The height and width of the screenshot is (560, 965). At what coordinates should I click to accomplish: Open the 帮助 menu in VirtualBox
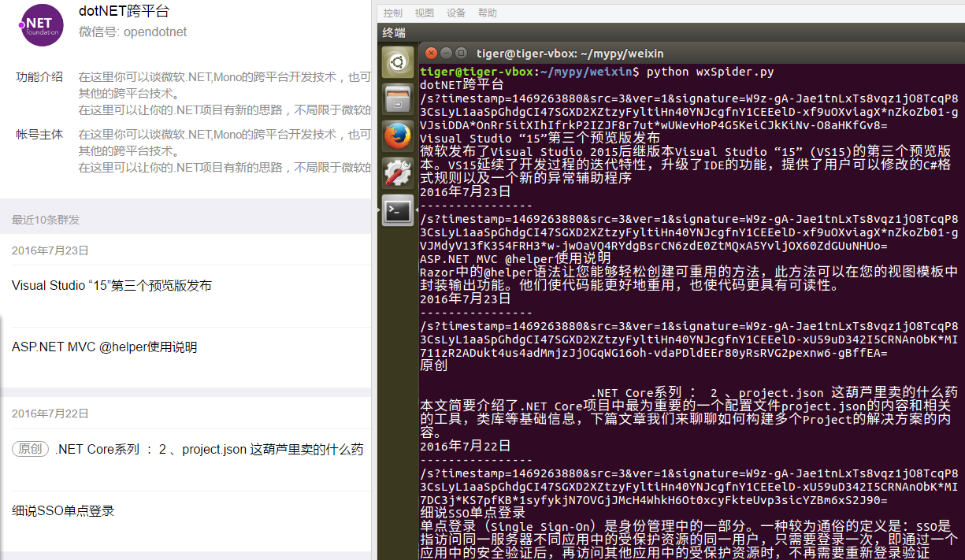pos(488,13)
